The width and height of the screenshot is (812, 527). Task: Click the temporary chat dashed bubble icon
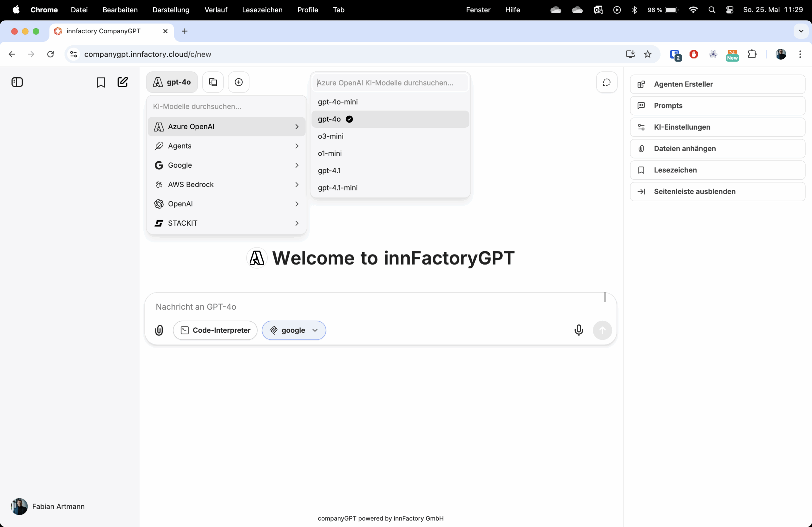pos(606,82)
